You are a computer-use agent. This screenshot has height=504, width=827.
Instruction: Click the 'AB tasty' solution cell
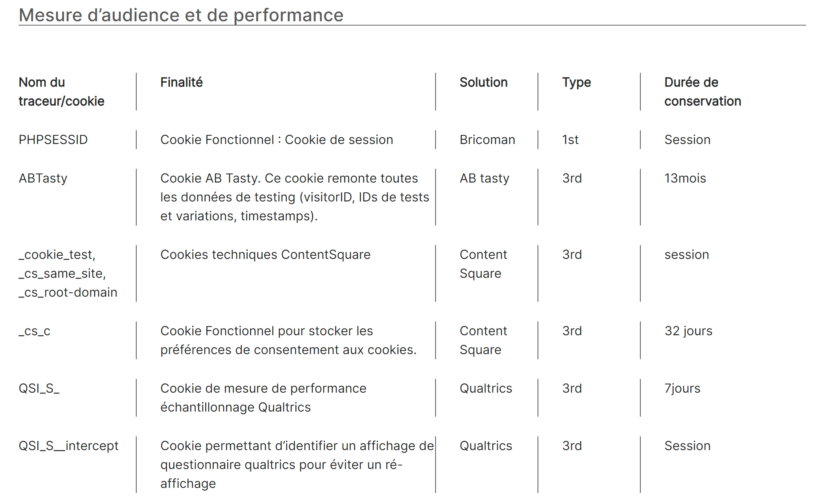coord(484,178)
